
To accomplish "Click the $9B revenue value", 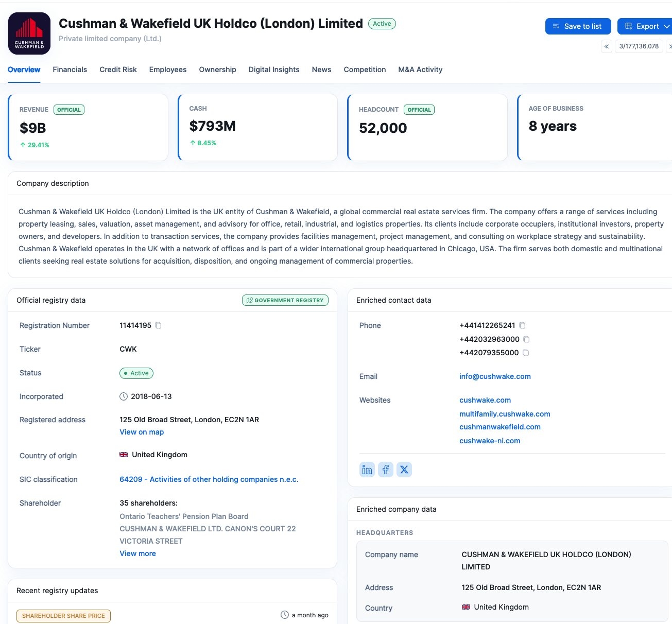I will point(33,128).
